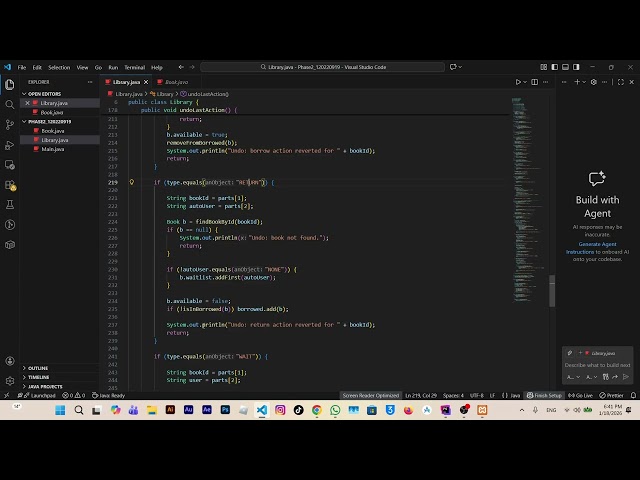Open the Run and Debug view
Viewport: 640px width, 480px height.
tap(10, 144)
